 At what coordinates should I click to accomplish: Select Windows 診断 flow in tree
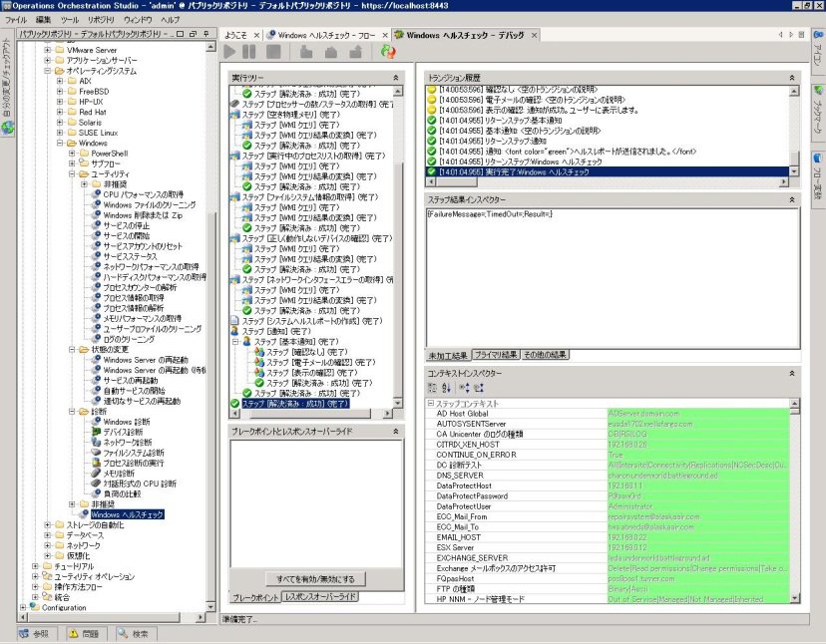tap(127, 422)
